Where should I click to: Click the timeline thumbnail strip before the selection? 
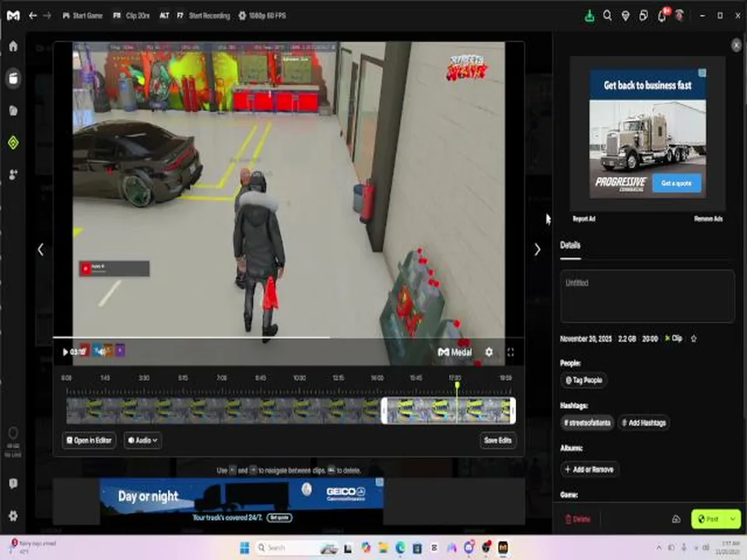click(223, 411)
